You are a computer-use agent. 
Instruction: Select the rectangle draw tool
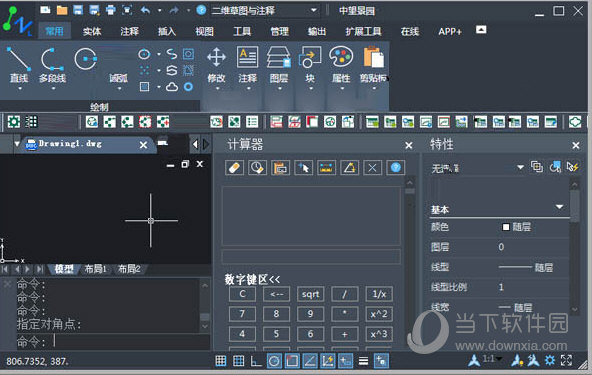(x=144, y=87)
